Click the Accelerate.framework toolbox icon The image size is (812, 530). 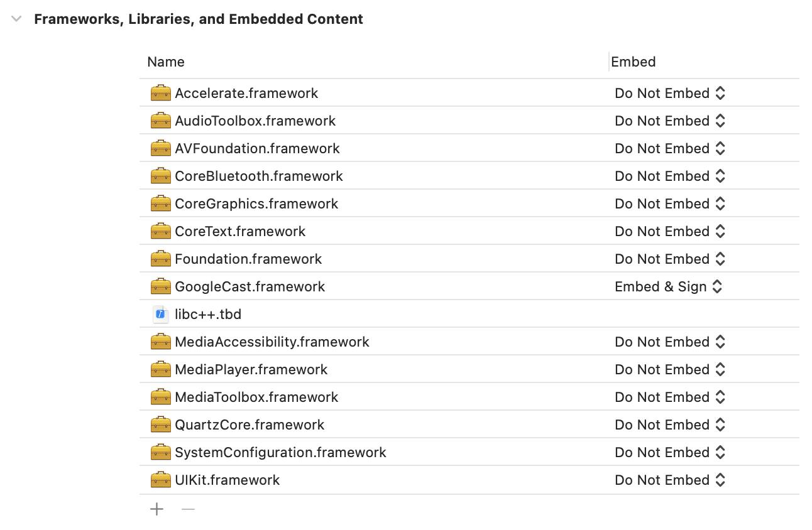(161, 94)
